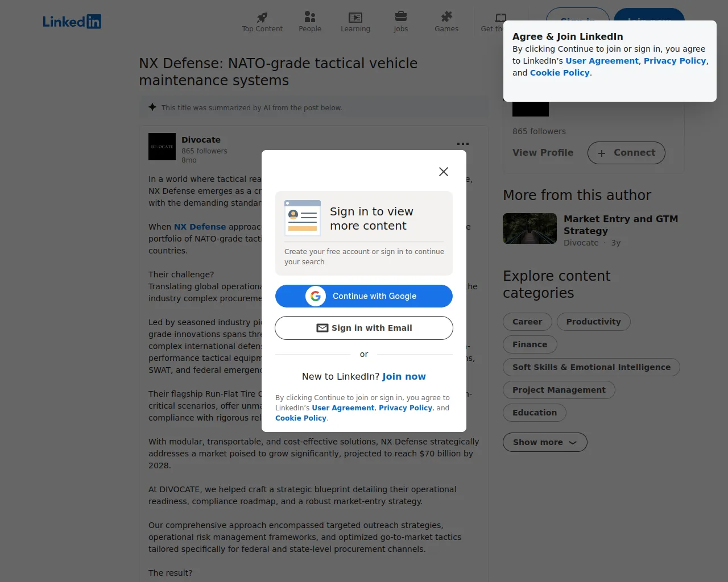This screenshot has width=728, height=582.
Task: Click Continue with Google
Action: pos(363,296)
